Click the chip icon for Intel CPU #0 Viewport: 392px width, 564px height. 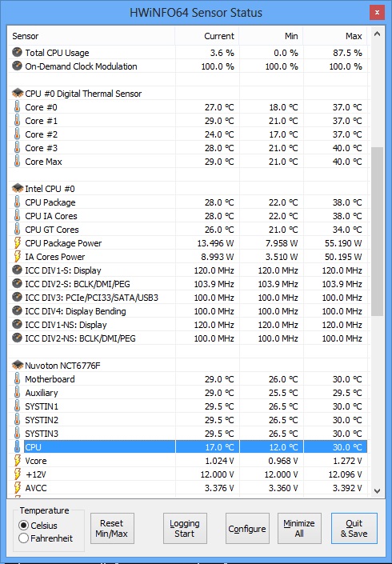pyautogui.click(x=18, y=189)
